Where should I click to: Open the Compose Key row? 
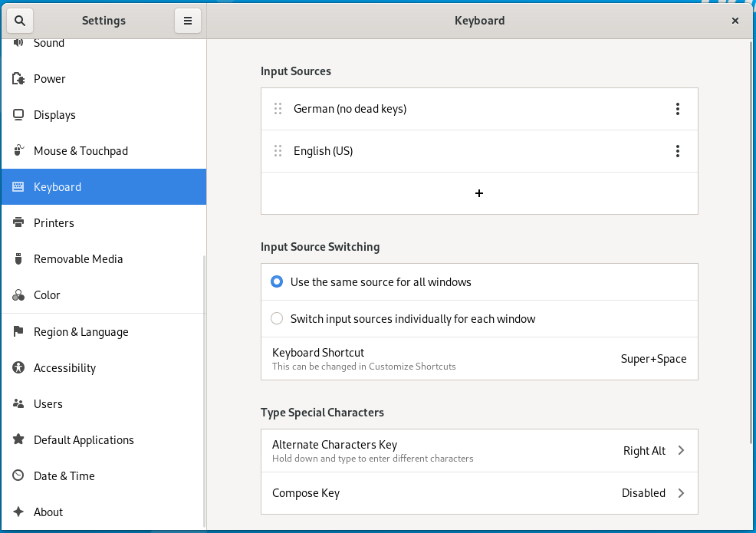point(479,493)
